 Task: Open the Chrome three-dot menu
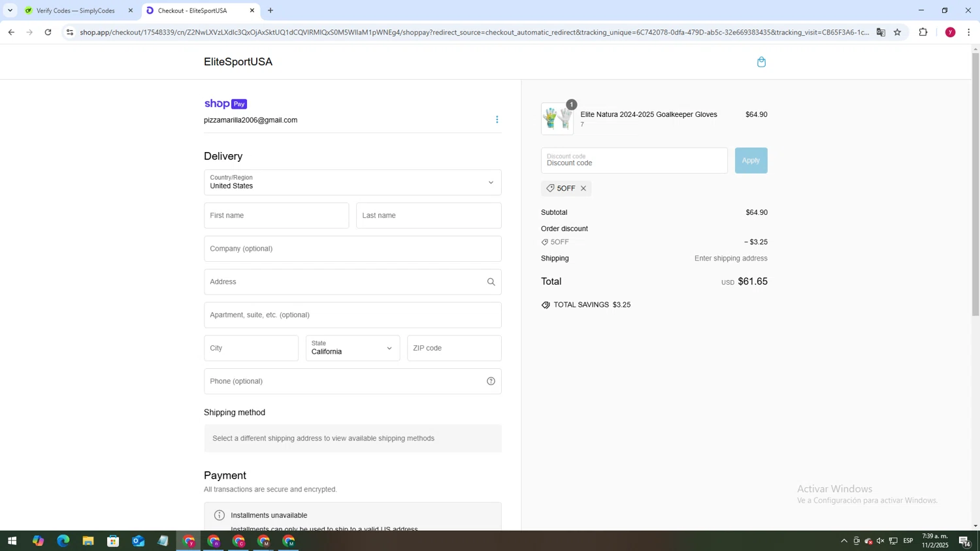(x=969, y=32)
